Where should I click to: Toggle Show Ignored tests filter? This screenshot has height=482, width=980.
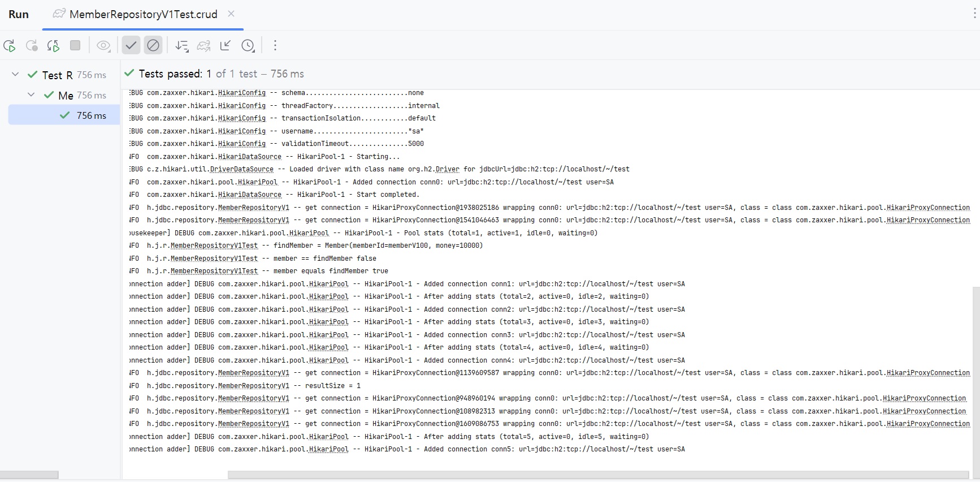pyautogui.click(x=153, y=45)
